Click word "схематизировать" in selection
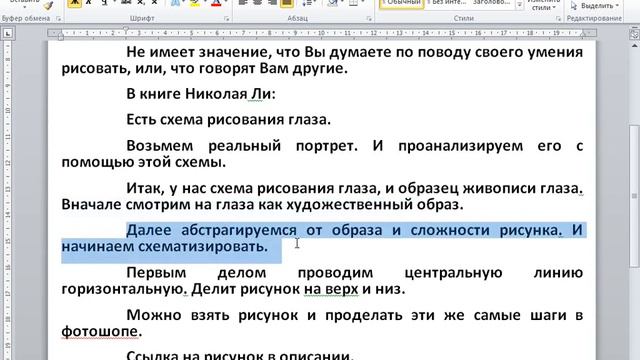The height and width of the screenshot is (360, 640). pyautogui.click(x=200, y=247)
